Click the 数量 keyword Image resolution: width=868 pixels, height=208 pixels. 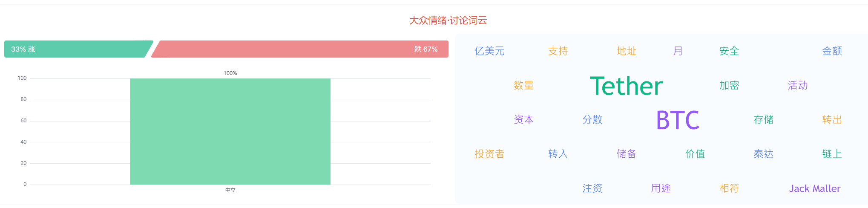(523, 85)
